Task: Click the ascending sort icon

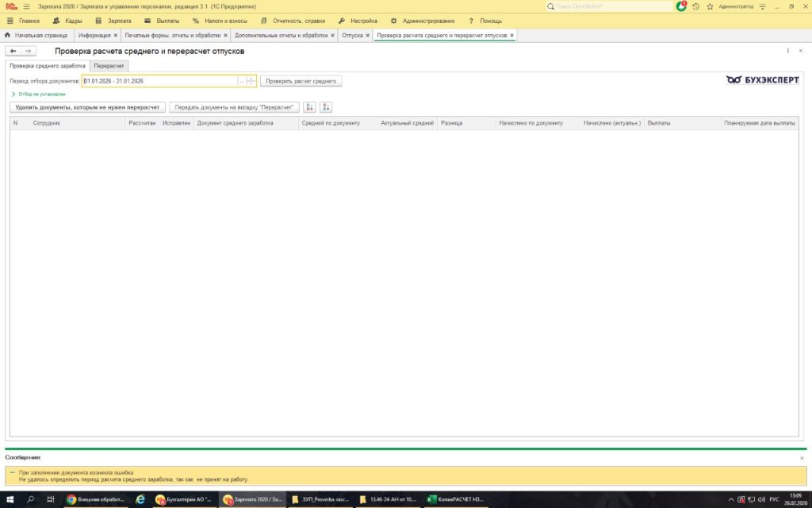Action: pos(309,107)
